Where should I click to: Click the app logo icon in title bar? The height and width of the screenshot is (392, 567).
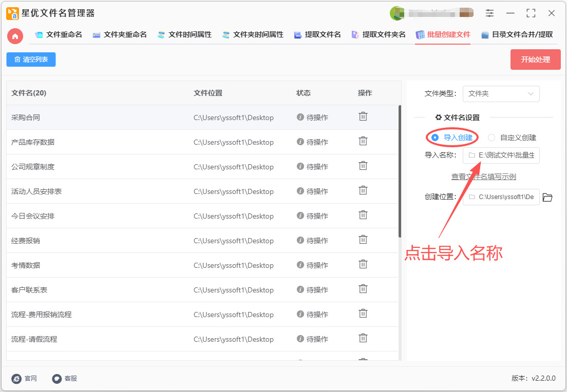click(x=13, y=13)
